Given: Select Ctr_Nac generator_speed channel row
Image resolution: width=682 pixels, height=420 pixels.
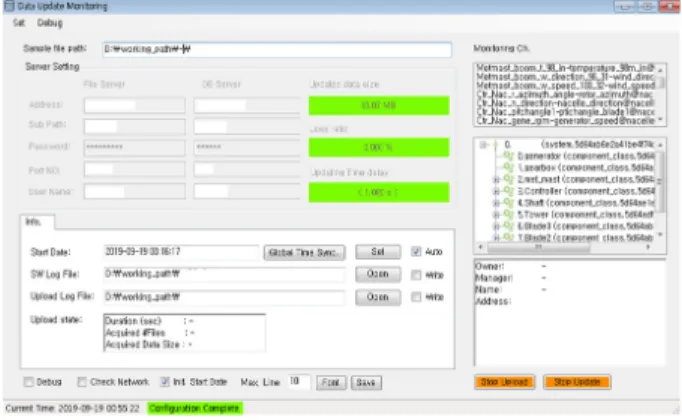Looking at the screenshot, I should point(565,120).
